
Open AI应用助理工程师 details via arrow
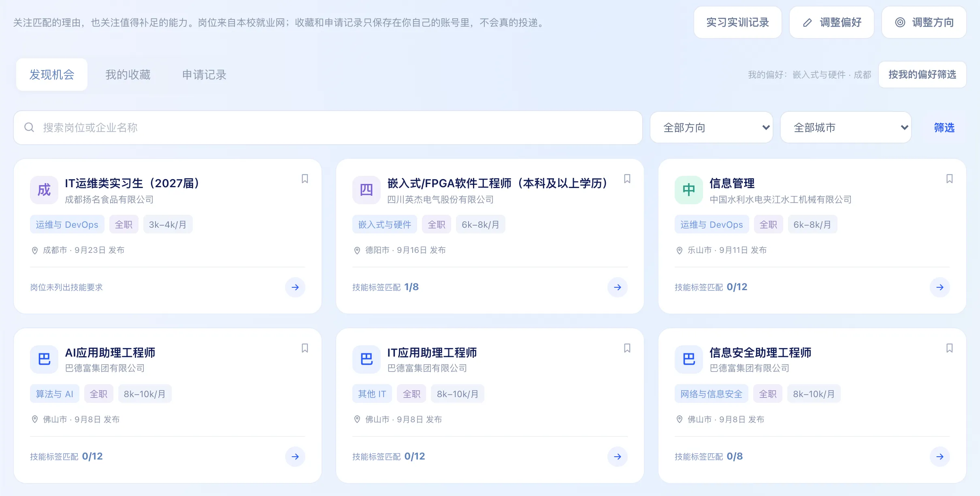tap(295, 457)
